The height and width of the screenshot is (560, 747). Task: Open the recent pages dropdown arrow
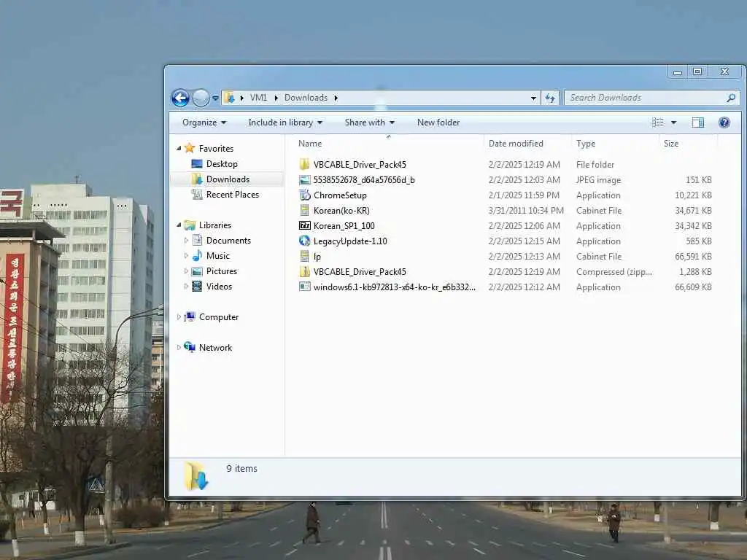pyautogui.click(x=215, y=98)
